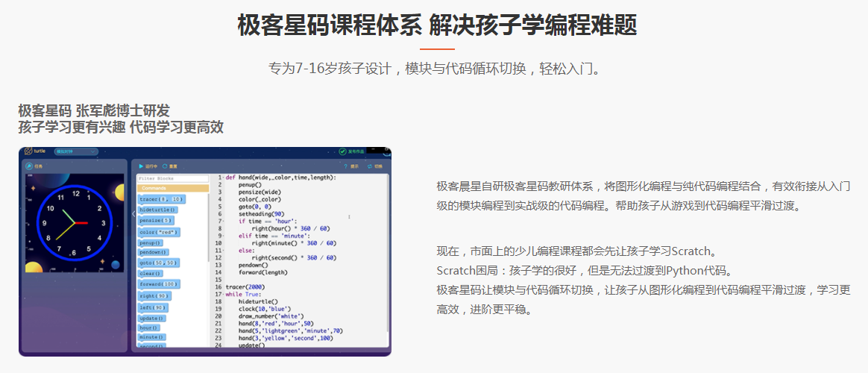Screen dimensions: 868x373
Task: Click code line "pensize(wide)"
Action: [260, 192]
